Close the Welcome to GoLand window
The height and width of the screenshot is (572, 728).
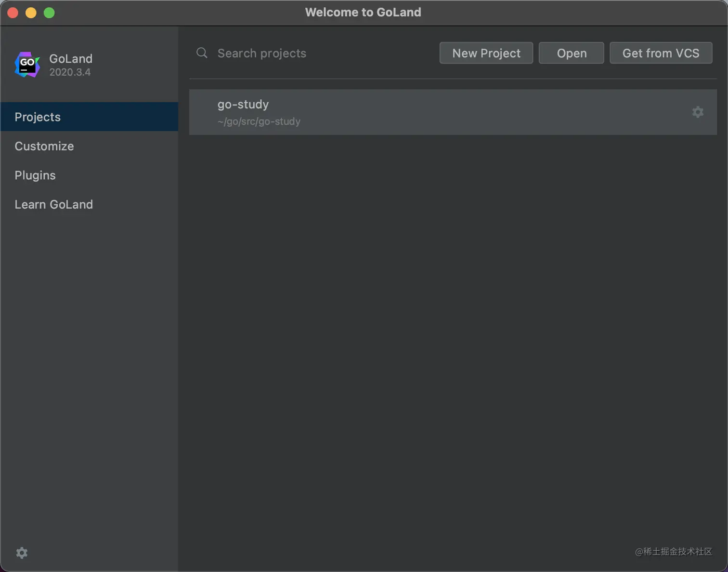(x=13, y=13)
